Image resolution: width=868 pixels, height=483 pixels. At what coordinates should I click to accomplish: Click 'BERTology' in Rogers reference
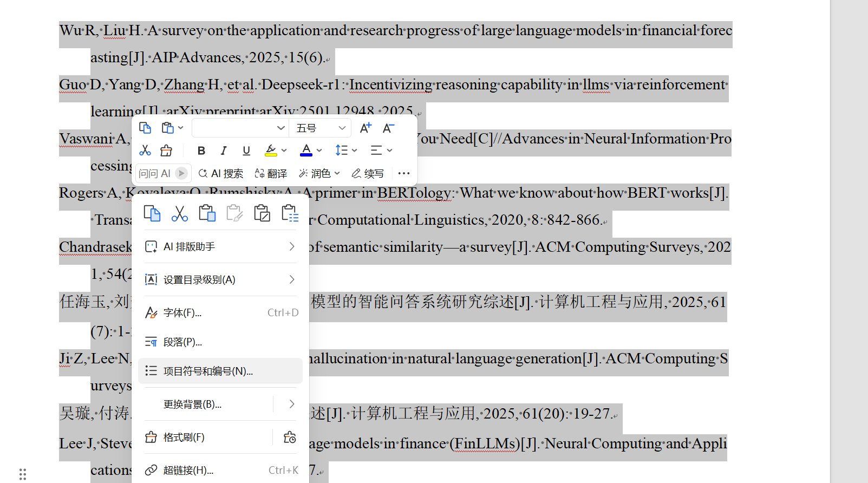coord(414,193)
